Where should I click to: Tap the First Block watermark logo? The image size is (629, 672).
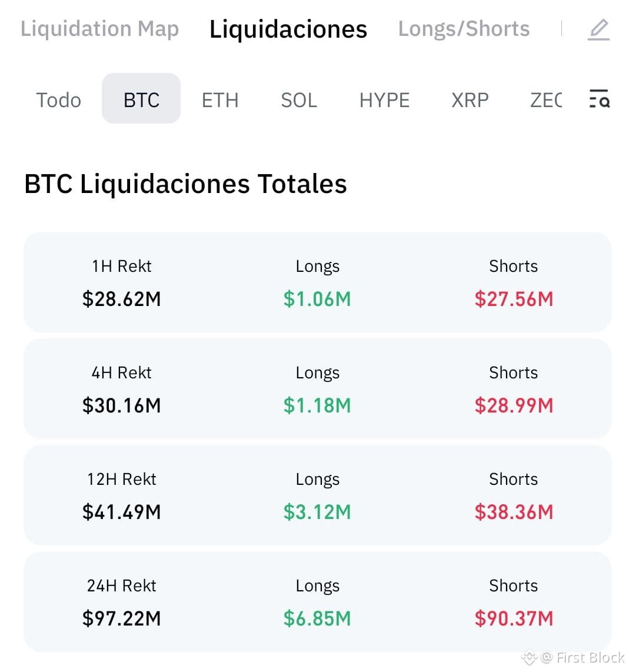click(x=529, y=657)
